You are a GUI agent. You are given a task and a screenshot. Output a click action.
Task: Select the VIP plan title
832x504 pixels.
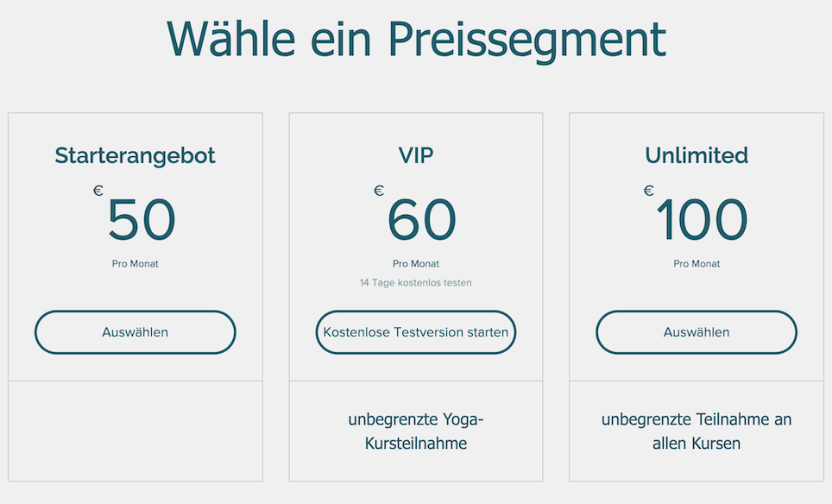(x=416, y=155)
